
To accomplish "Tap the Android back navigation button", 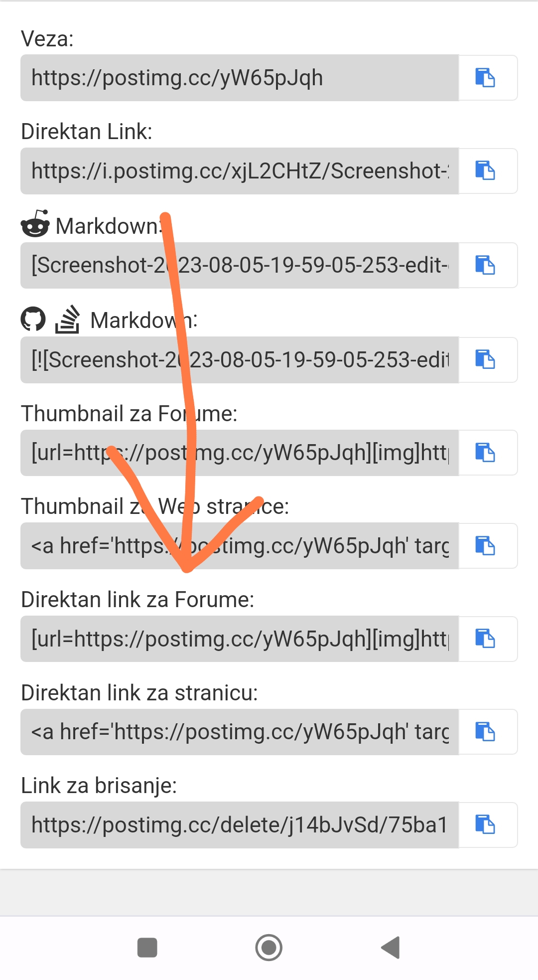I will pyautogui.click(x=391, y=948).
